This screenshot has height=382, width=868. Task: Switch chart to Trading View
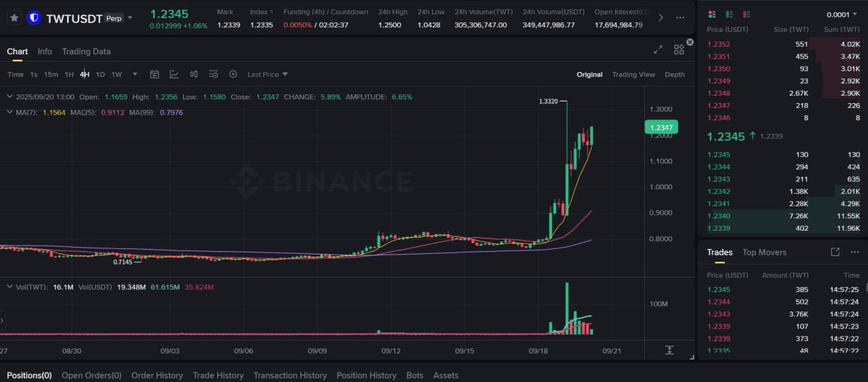point(633,75)
